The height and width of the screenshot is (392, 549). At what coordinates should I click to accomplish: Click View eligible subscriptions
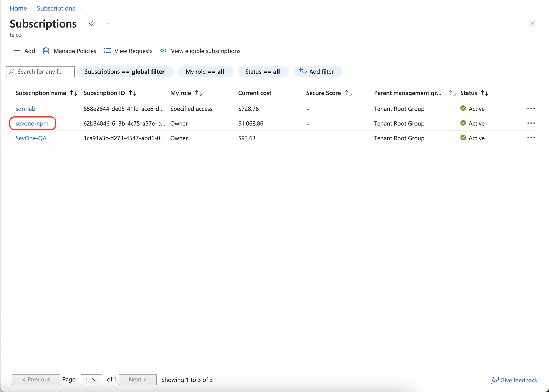coord(200,51)
